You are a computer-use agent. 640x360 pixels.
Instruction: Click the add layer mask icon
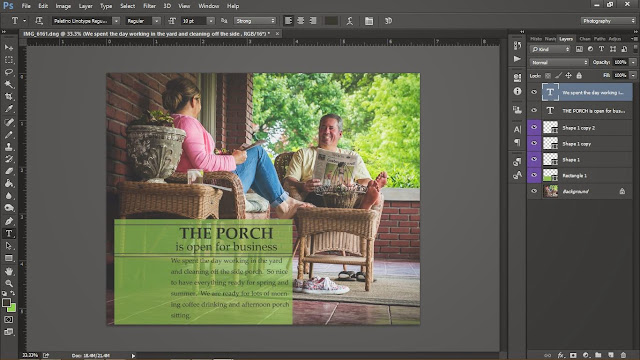[x=573, y=355]
